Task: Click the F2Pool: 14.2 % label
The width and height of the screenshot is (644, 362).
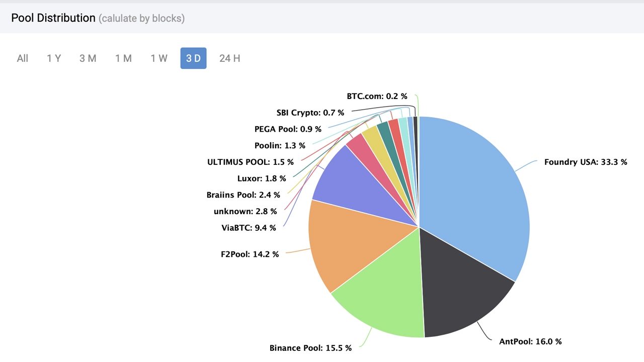Action: pyautogui.click(x=250, y=254)
